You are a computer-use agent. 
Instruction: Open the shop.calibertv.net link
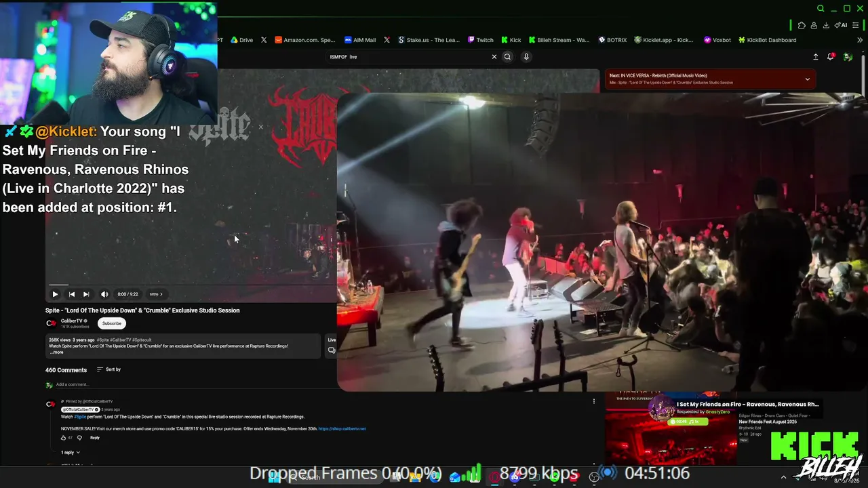click(x=342, y=429)
